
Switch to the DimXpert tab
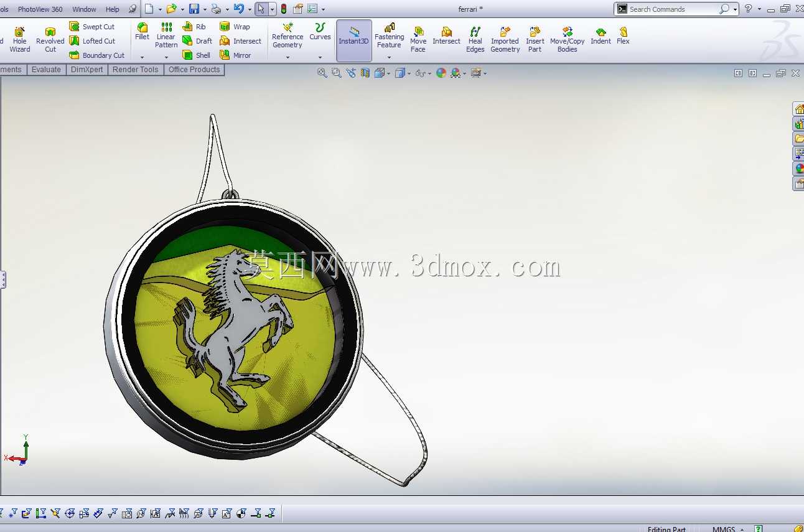(87, 70)
